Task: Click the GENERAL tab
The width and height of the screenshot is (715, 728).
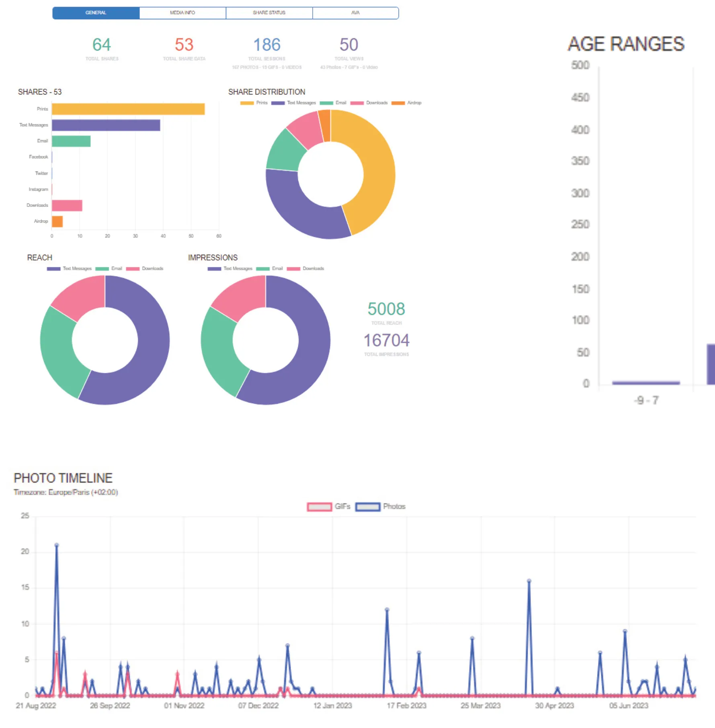Action: (x=96, y=13)
